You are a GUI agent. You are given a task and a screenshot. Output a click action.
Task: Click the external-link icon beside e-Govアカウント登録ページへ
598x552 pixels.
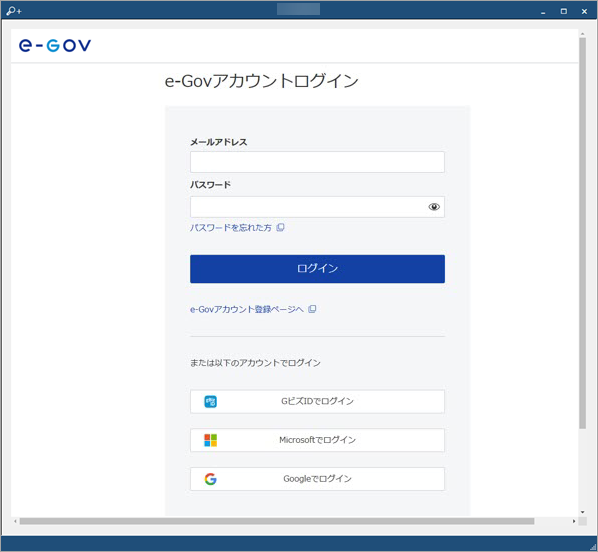tap(312, 309)
